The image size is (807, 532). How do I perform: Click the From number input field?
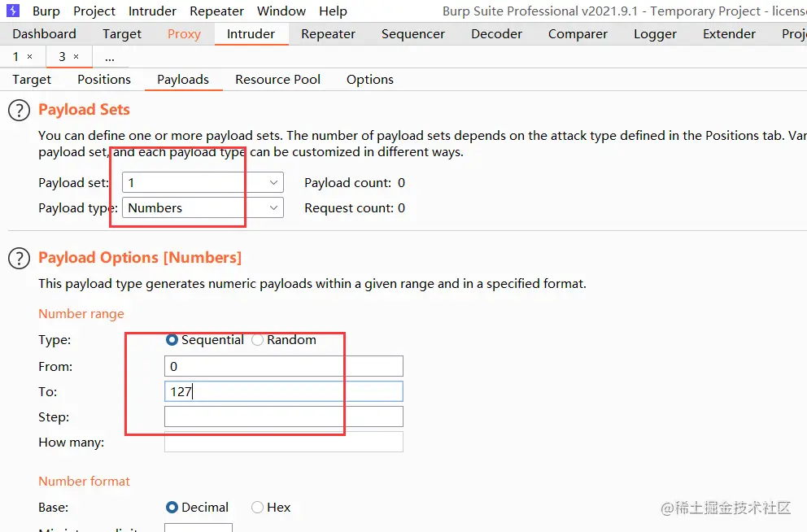pyautogui.click(x=284, y=366)
